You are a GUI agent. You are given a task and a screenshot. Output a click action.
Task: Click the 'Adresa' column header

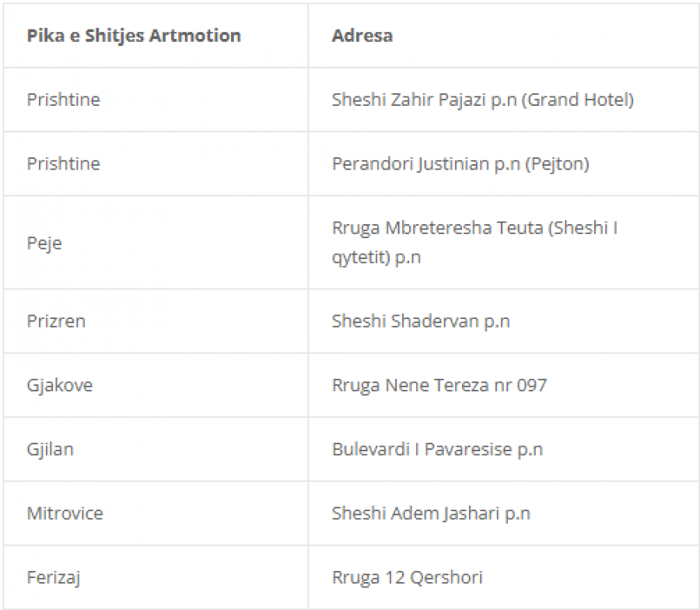[362, 36]
